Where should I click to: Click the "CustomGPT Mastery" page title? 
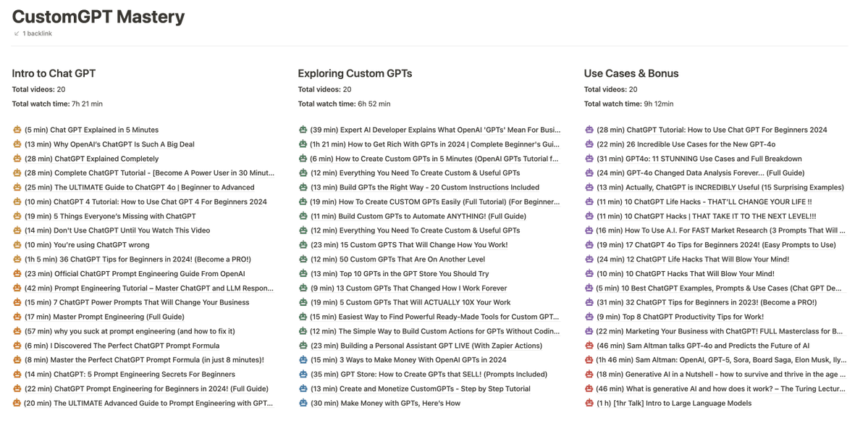pos(98,16)
